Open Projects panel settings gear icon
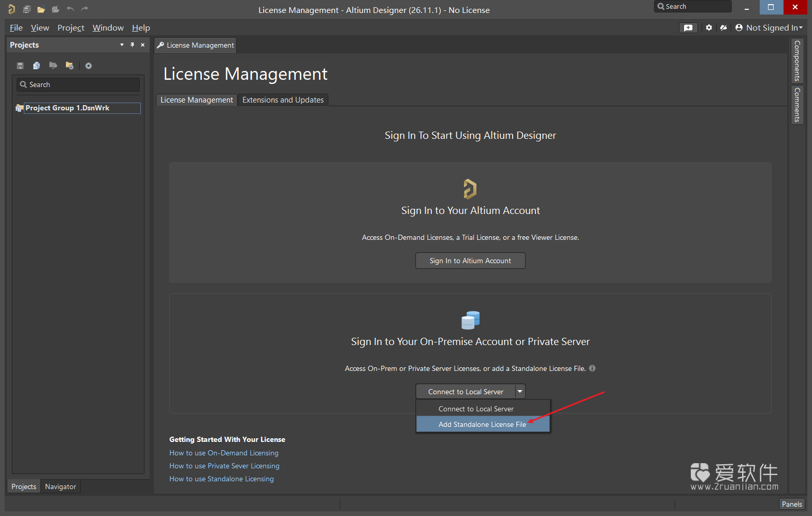812x516 pixels. (89, 66)
